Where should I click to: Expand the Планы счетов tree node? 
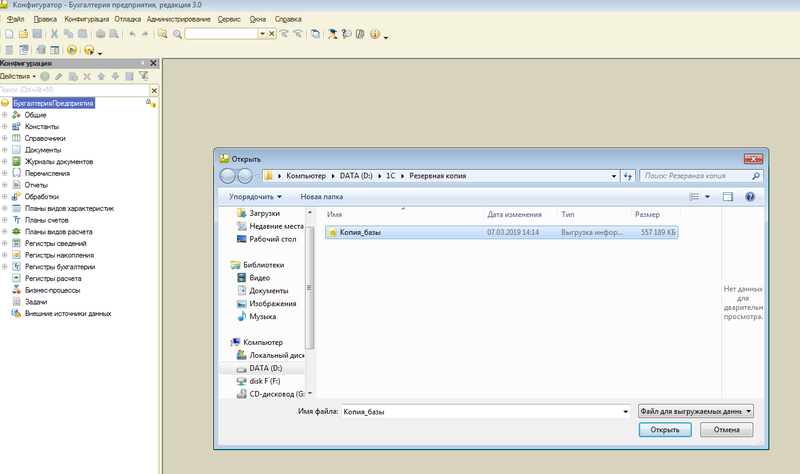4,220
